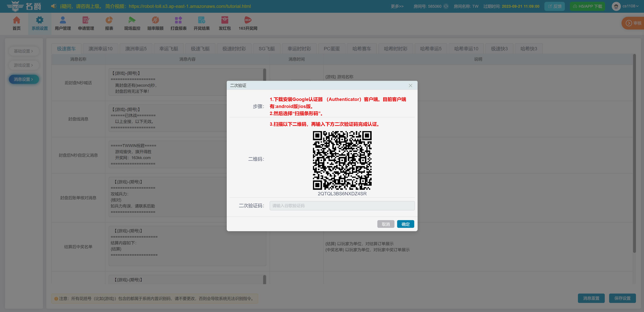Expand 游戏设置 sidebar section
The height and width of the screenshot is (312, 644).
pyautogui.click(x=23, y=65)
